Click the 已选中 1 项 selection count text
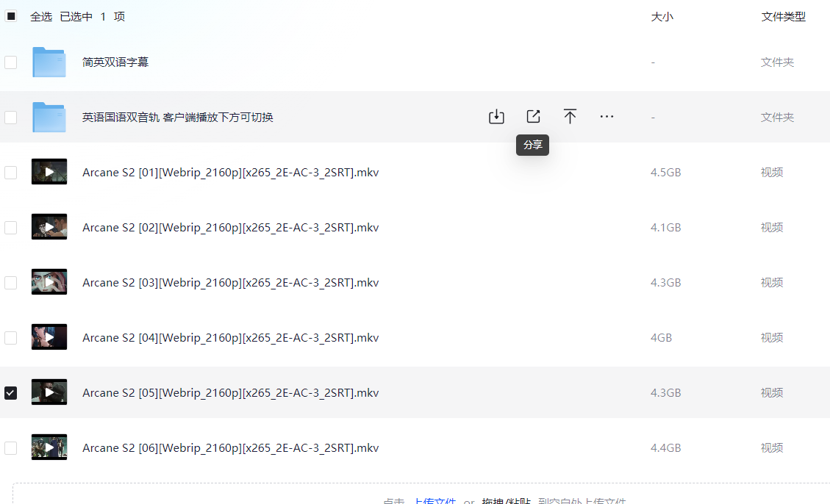The image size is (830, 504). (x=93, y=17)
